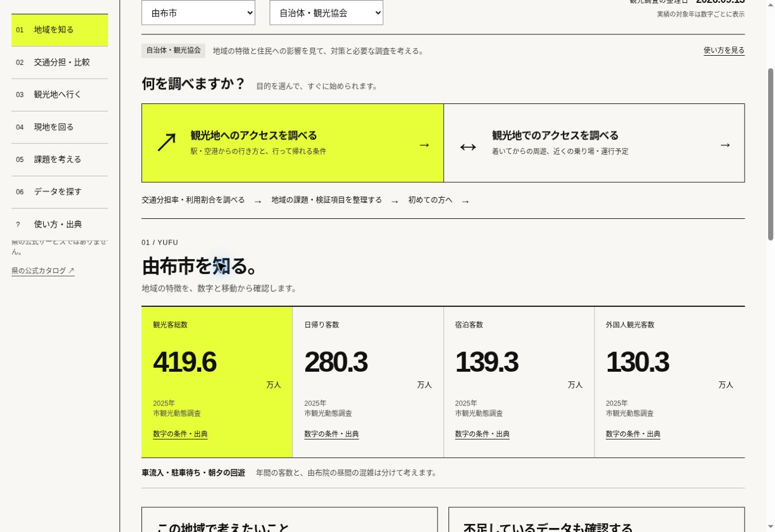Click right arrow on 観光地へのアクセスを調べる card
The width and height of the screenshot is (775, 532).
point(424,145)
